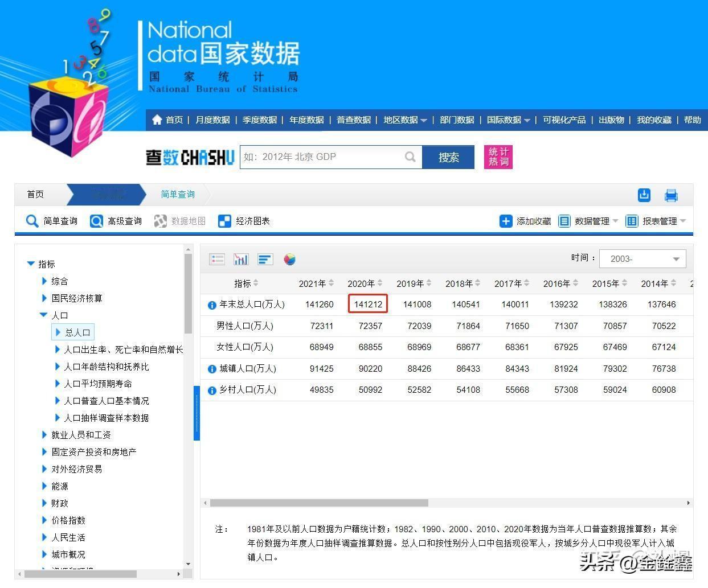Sort the 2017年 column
The width and height of the screenshot is (708, 588).
coord(527,283)
